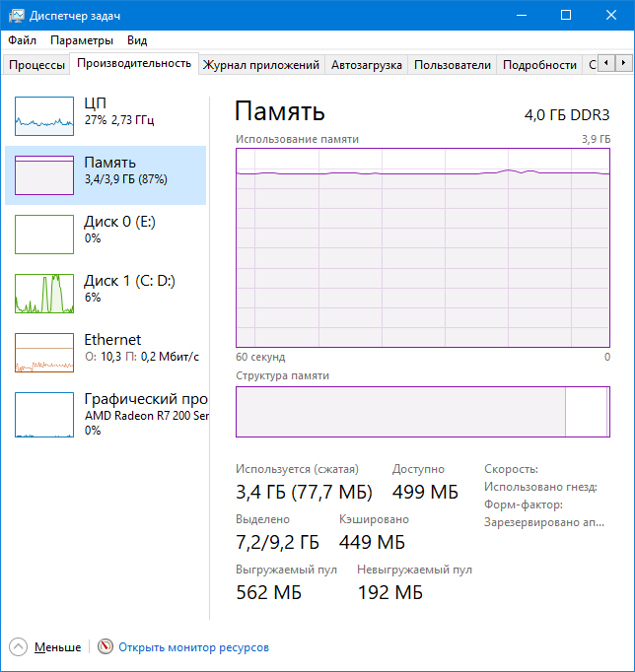Click the 60 секунд axis label

260,357
